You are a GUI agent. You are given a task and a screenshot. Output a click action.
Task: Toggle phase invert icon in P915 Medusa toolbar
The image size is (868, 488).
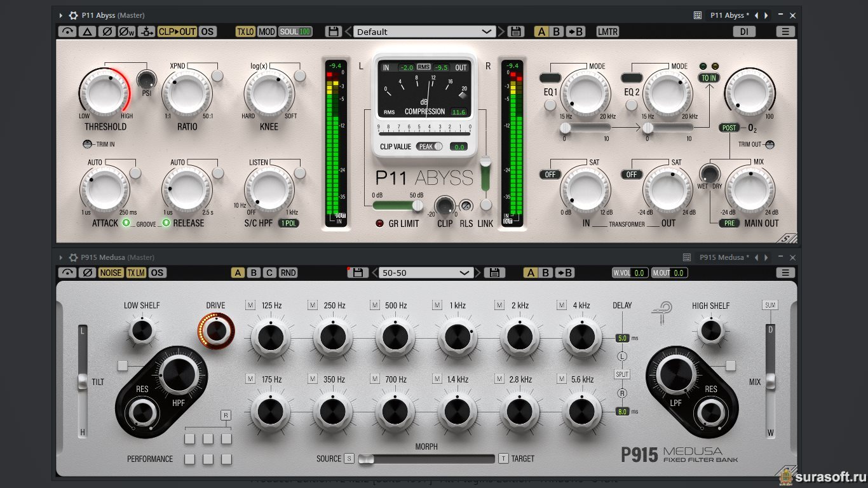(x=88, y=273)
